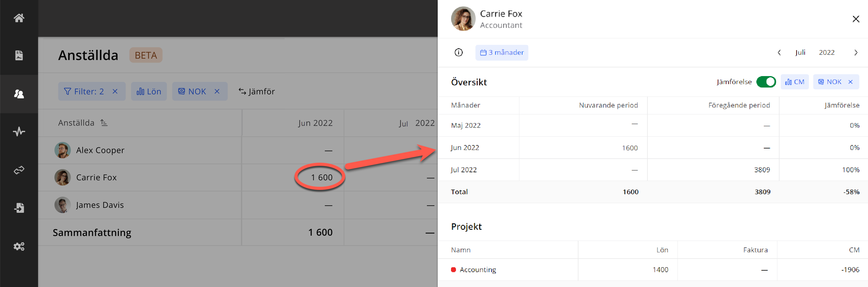
Task: Go to the next month arrow
Action: point(856,53)
